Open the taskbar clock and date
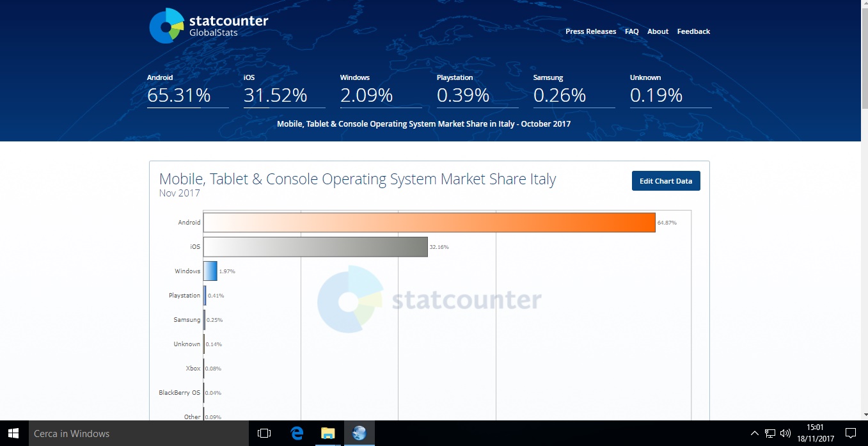The width and height of the screenshot is (868, 446). pos(815,433)
